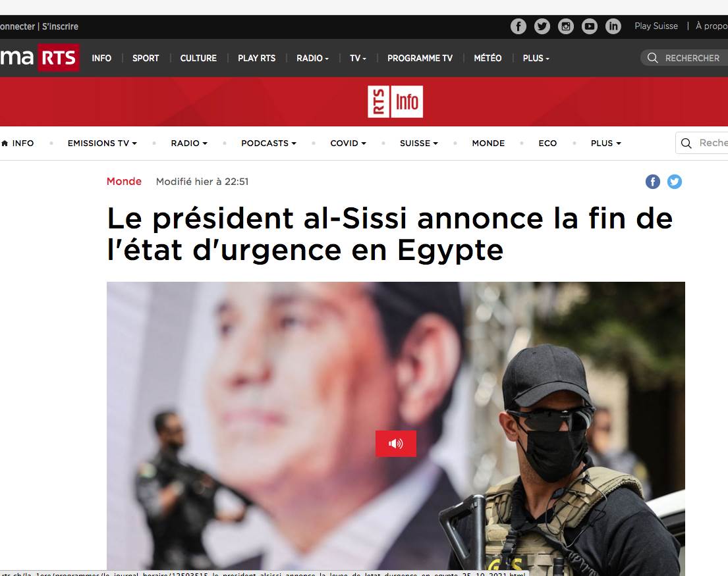Expand the RADIO dropdown in dark navbar
The image size is (728, 576).
click(x=312, y=59)
